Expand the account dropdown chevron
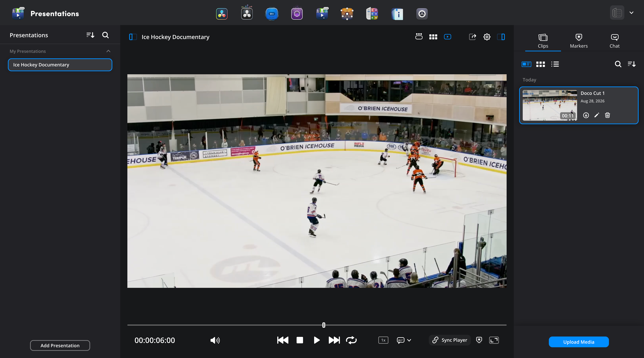The height and width of the screenshot is (358, 644). click(631, 13)
